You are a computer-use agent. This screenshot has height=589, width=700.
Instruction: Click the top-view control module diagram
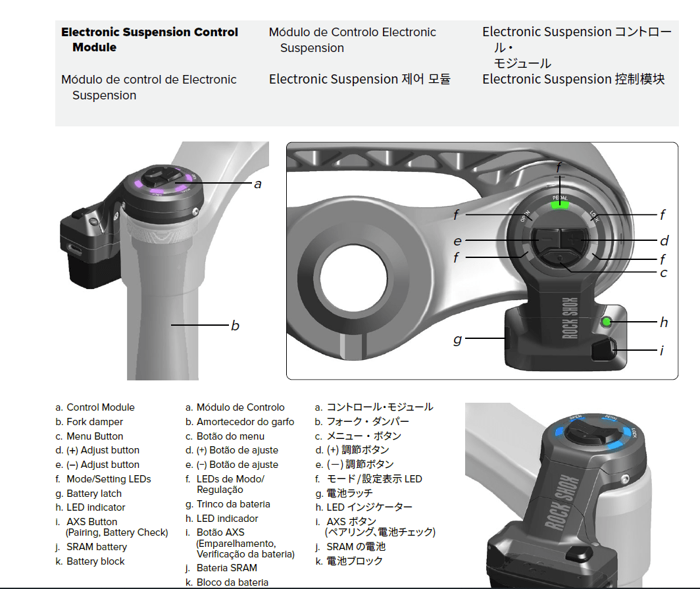click(482, 261)
